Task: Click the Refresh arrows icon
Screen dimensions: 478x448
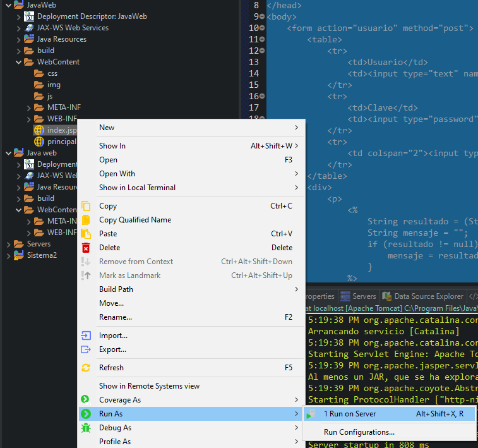Action: (86, 368)
